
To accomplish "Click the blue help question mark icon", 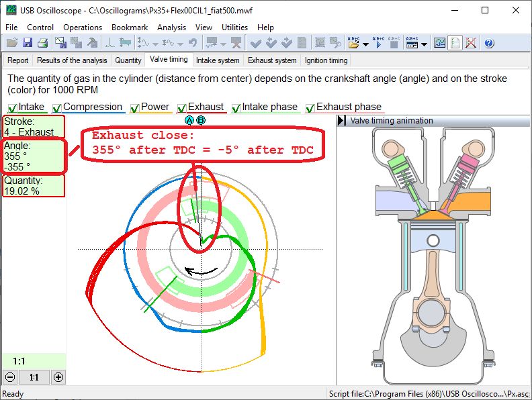I will pos(489,43).
